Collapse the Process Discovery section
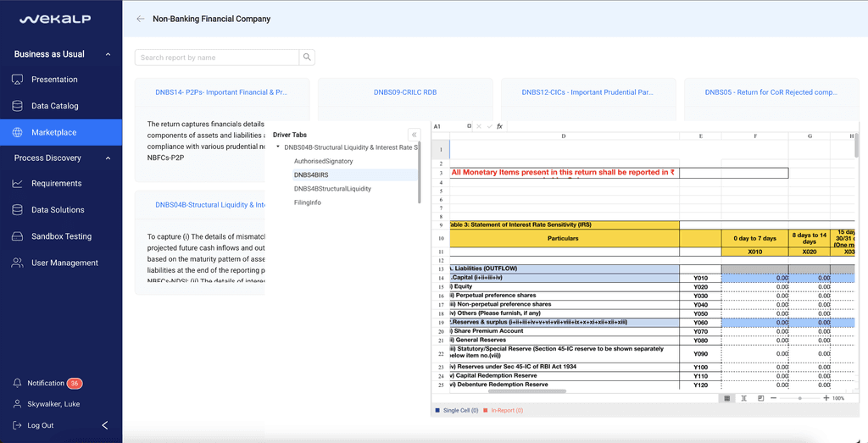The width and height of the screenshot is (868, 443). point(108,158)
